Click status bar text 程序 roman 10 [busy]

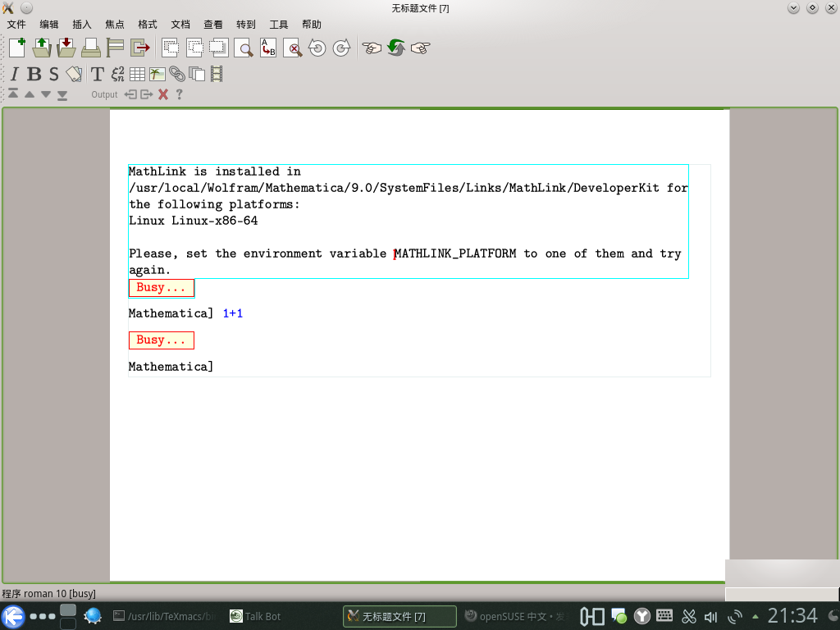48,594
